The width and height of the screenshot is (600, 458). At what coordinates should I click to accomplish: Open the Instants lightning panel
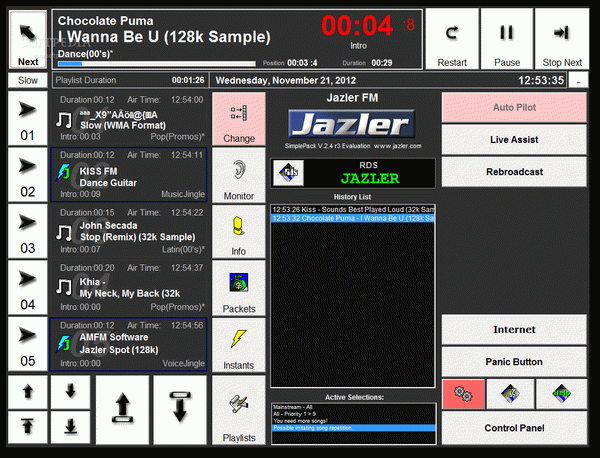(x=239, y=345)
